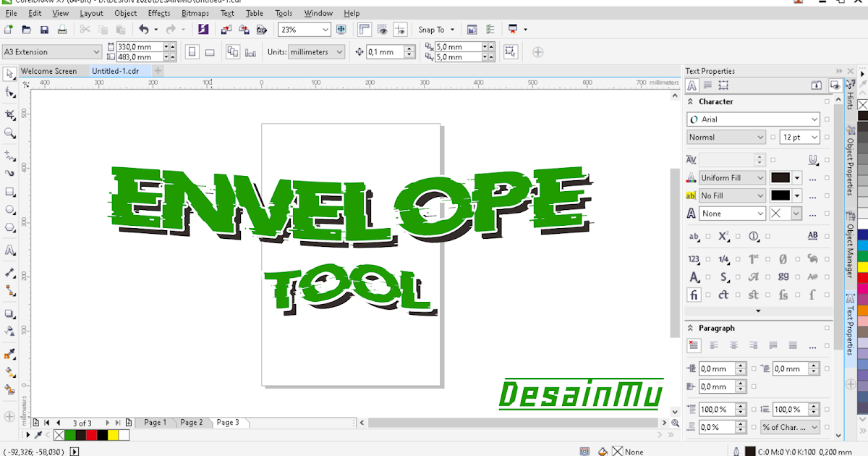Toggle Underline in the Character panel
The height and width of the screenshot is (456, 868).
[812, 159]
